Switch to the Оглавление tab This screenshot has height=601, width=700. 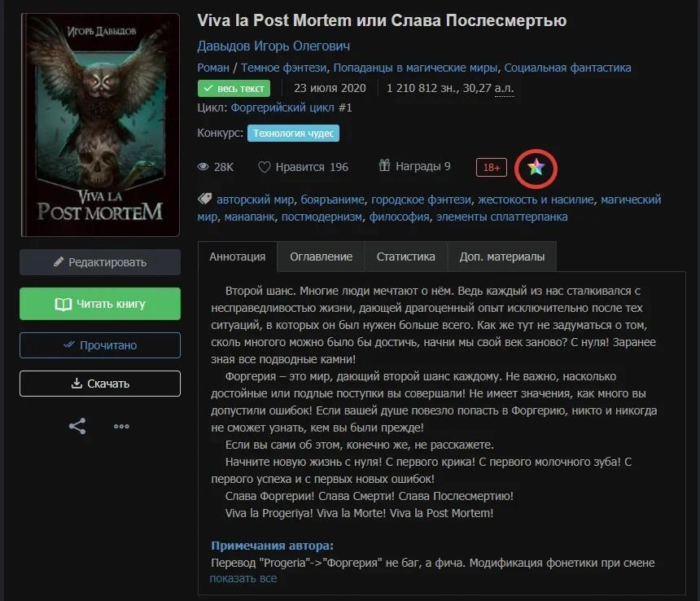point(321,257)
